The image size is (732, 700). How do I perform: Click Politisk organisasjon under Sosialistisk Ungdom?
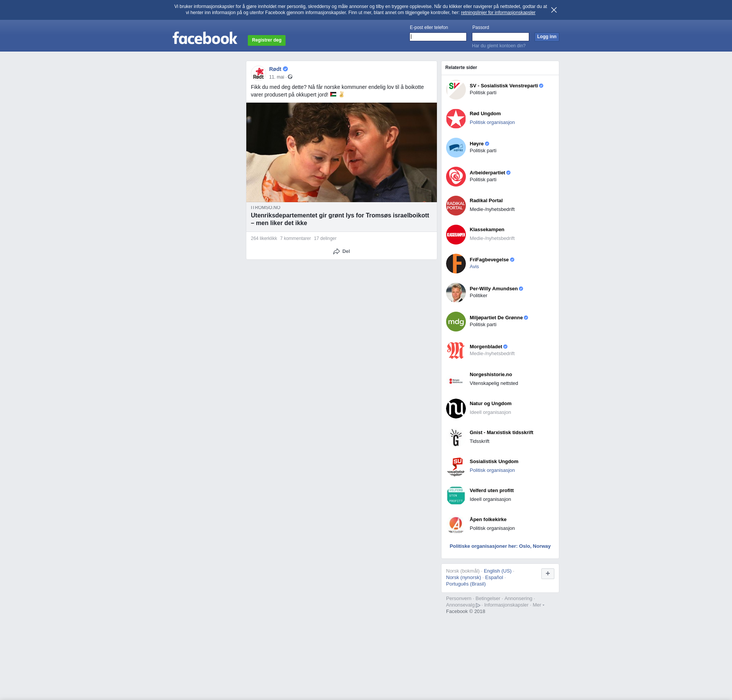[492, 470]
